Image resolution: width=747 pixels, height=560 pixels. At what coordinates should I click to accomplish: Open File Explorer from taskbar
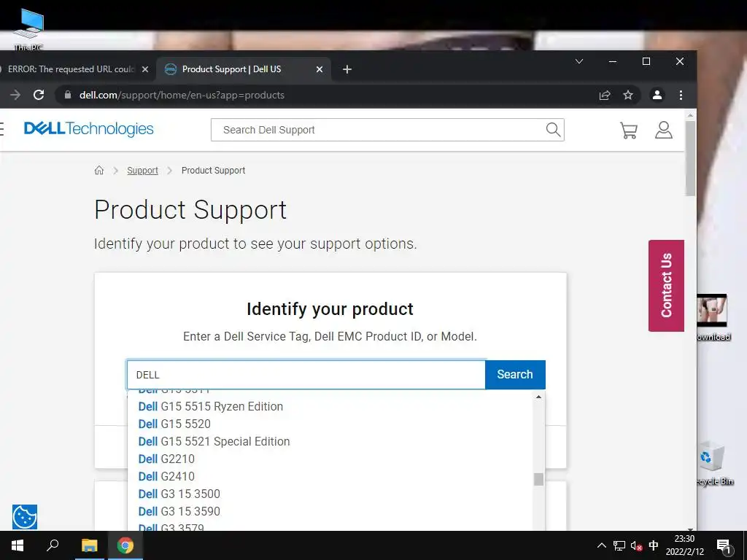click(89, 545)
